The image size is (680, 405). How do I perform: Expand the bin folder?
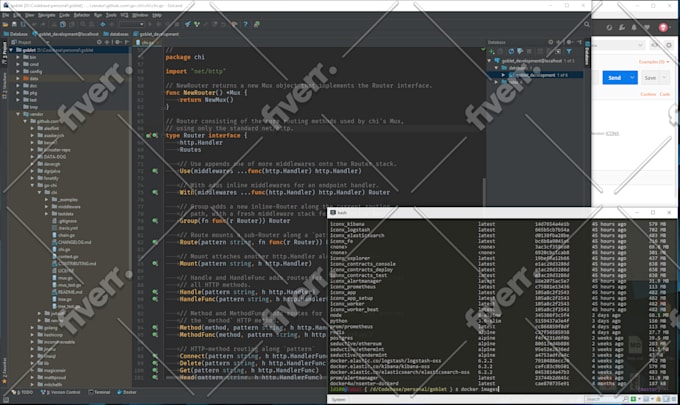[18, 57]
